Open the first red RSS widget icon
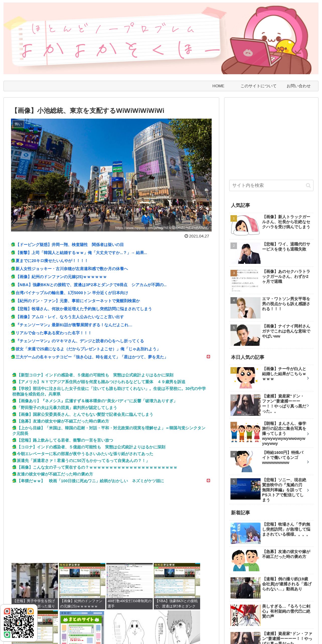The height and width of the screenshot is (644, 322). tap(208, 357)
